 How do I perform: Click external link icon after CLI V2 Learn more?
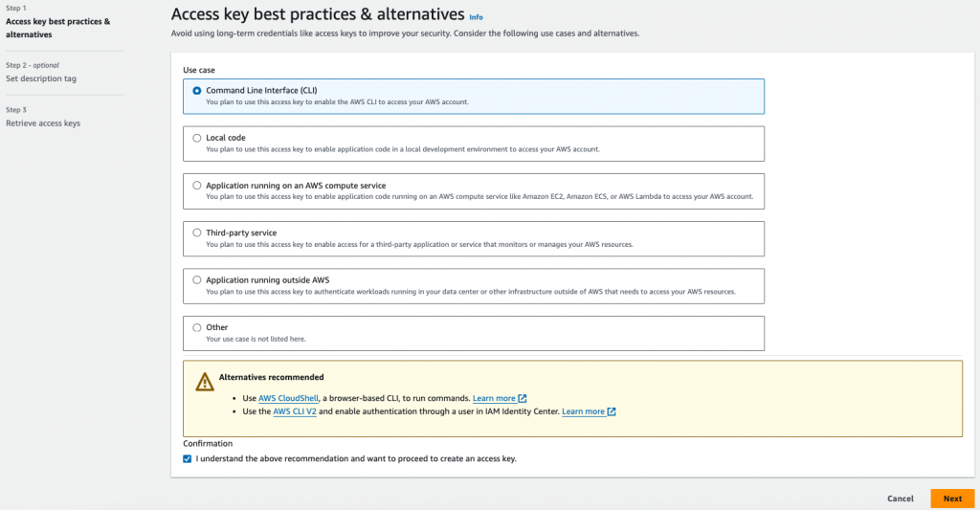612,411
